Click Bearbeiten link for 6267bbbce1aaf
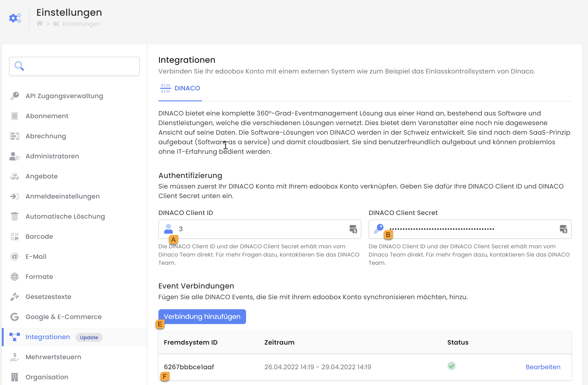Screen dimensions: 588x385 pos(543,367)
